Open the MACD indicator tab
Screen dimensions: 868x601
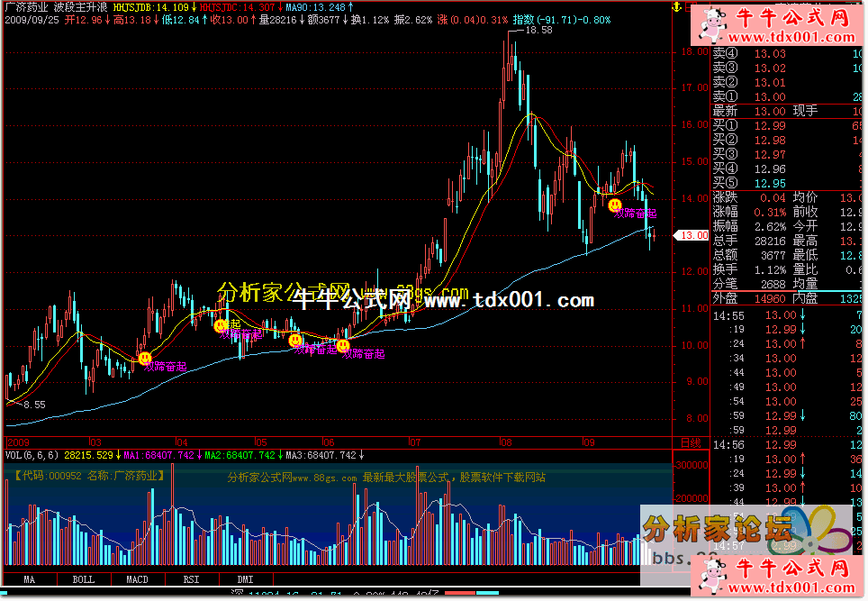[x=137, y=579]
